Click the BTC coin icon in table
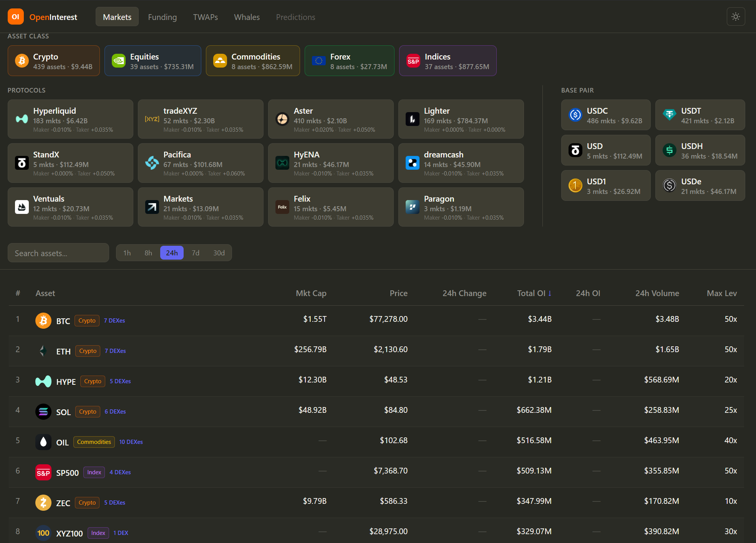Viewport: 756px width, 543px height. pyautogui.click(x=43, y=320)
